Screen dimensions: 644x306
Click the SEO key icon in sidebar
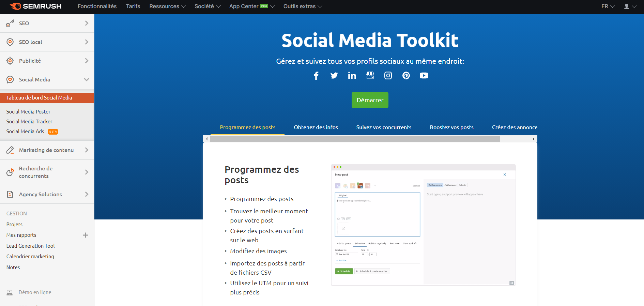(10, 23)
